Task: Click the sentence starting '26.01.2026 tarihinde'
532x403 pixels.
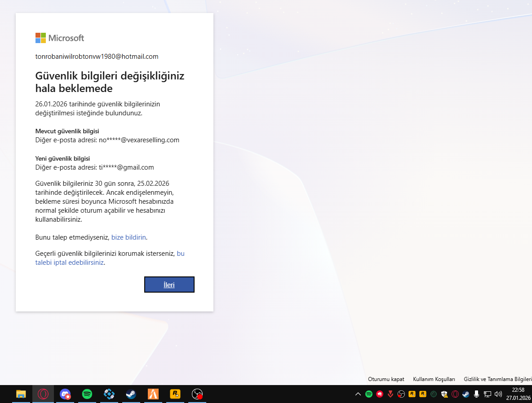Action: coord(98,109)
